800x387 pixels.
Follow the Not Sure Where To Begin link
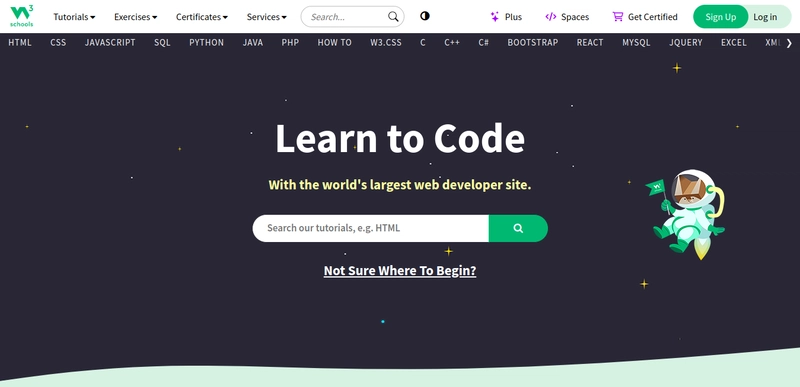click(400, 271)
